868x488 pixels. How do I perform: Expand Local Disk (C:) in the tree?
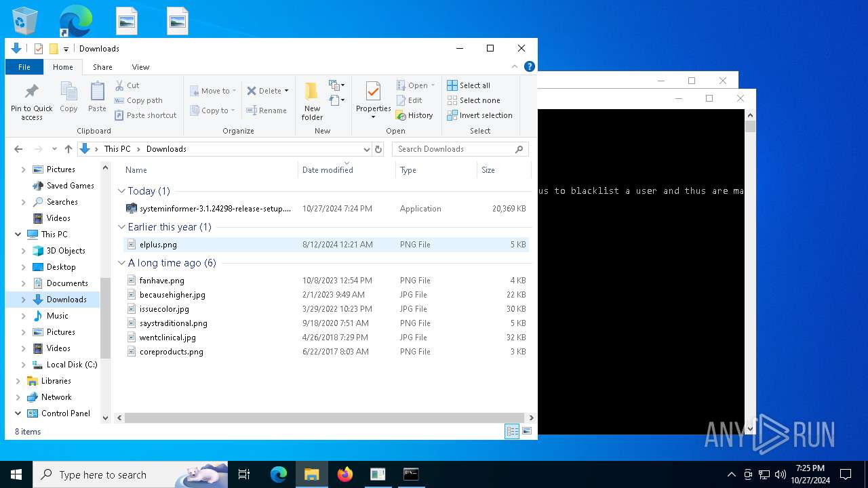point(24,365)
